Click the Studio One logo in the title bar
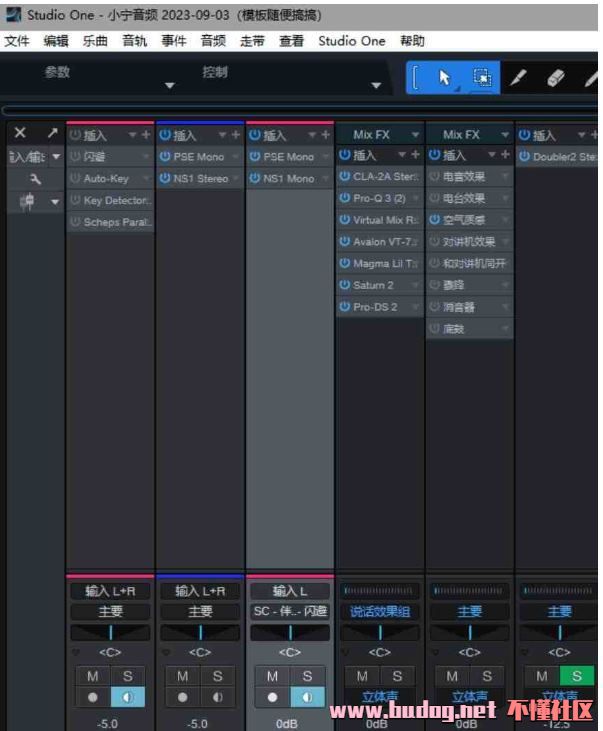Viewport: 603px width, 731px height. tap(14, 15)
